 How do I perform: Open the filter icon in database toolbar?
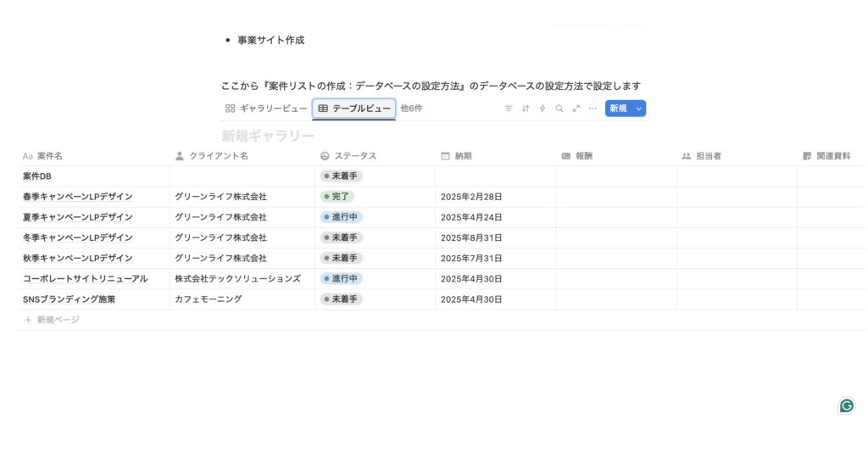coord(509,109)
